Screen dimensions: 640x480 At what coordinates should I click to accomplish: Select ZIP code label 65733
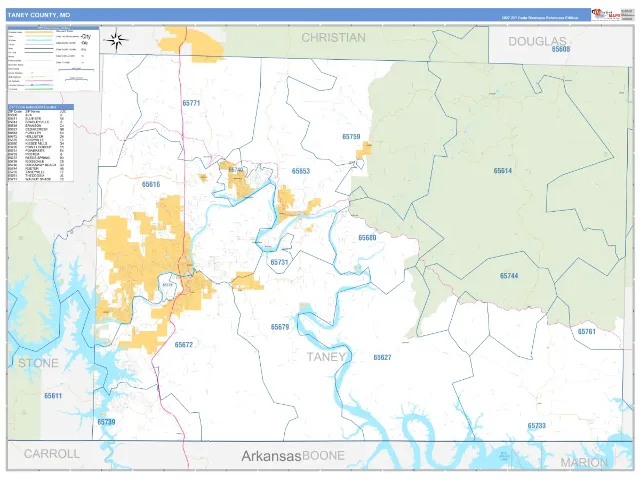536,426
